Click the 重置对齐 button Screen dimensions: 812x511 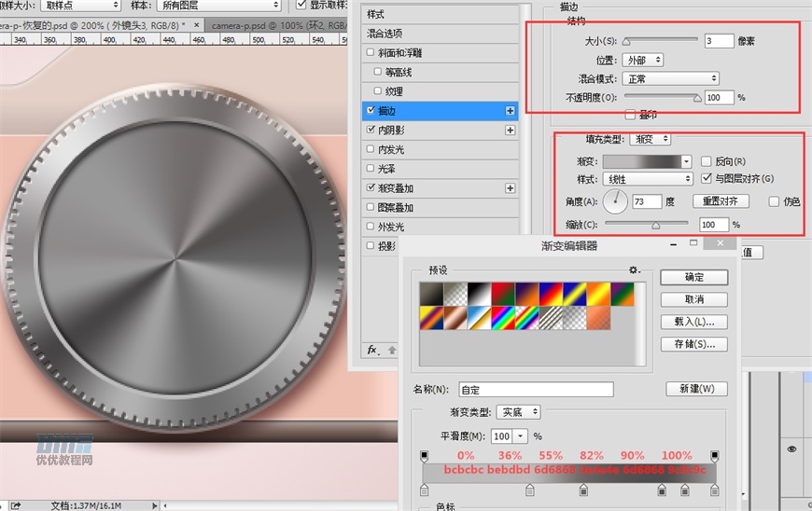721,201
